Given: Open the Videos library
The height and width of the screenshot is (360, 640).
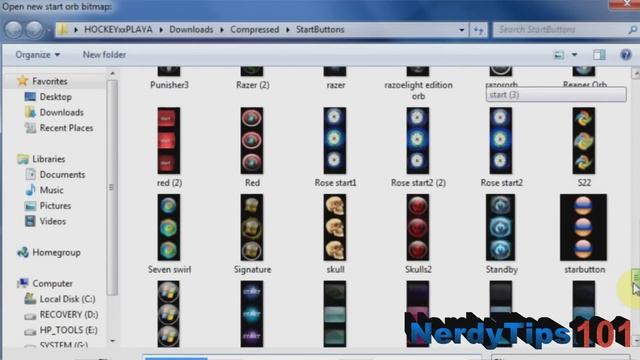Looking at the screenshot, I should pyautogui.click(x=52, y=221).
